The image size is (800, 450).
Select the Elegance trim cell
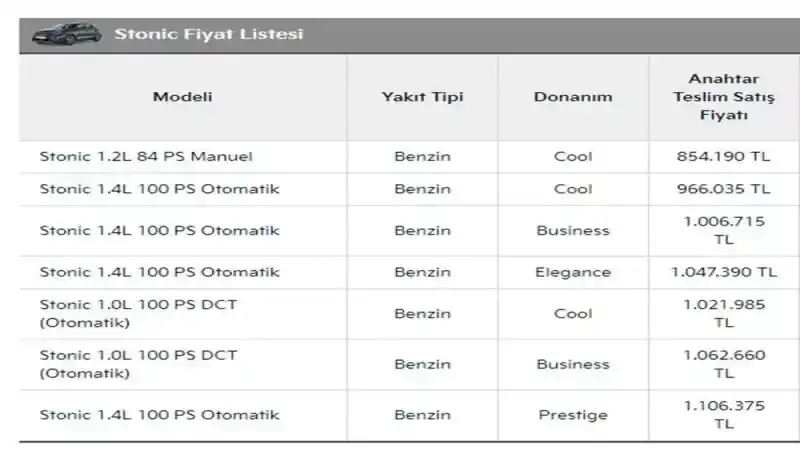point(573,272)
